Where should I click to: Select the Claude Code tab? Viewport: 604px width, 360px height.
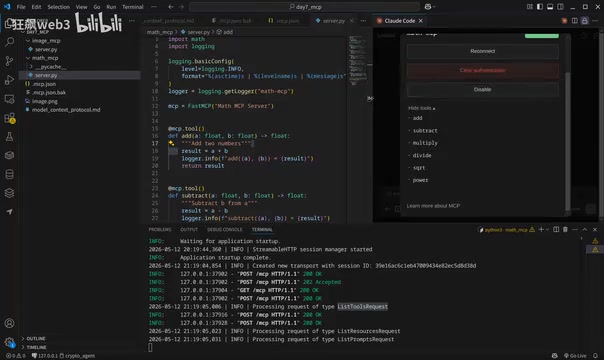click(x=399, y=21)
